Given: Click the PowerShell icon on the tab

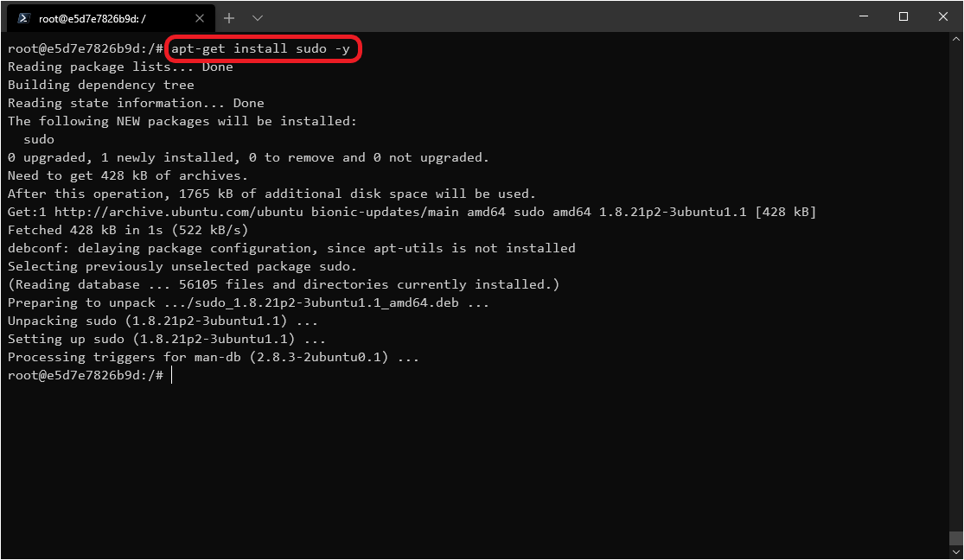Looking at the screenshot, I should [24, 18].
